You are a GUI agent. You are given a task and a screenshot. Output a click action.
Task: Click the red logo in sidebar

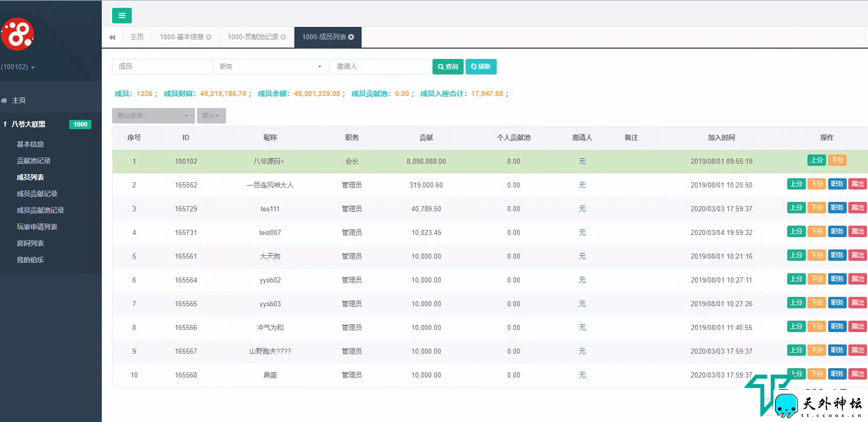(18, 35)
